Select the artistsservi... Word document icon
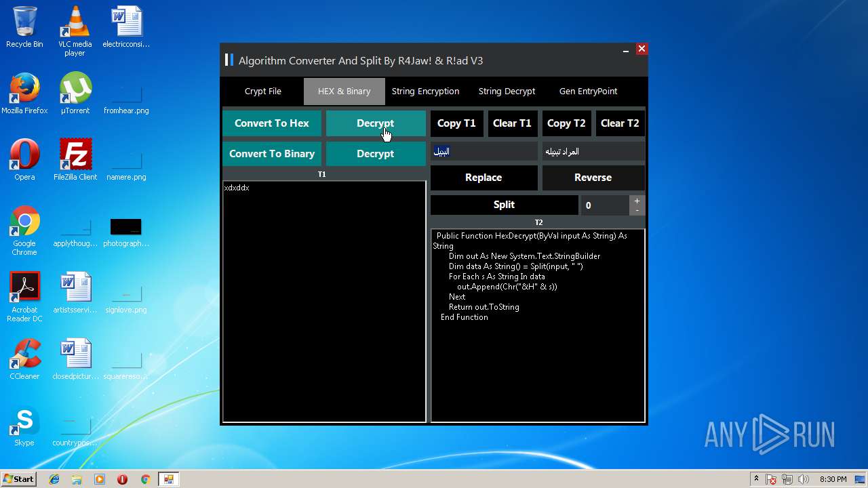The width and height of the screenshot is (868, 488). [x=75, y=293]
